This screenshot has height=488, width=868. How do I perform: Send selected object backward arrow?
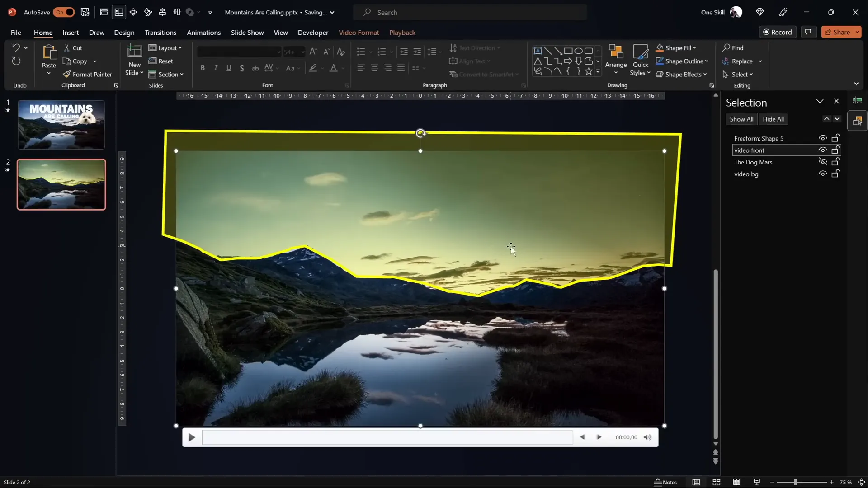[x=837, y=119]
